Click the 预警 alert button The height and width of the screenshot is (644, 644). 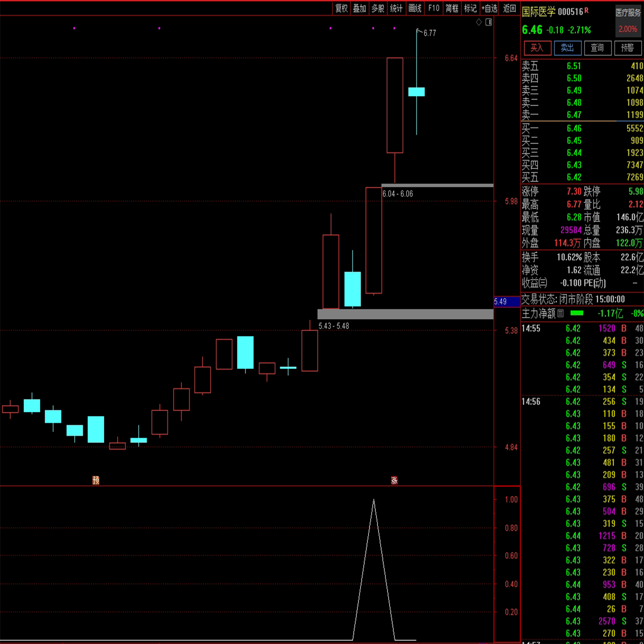(x=627, y=48)
